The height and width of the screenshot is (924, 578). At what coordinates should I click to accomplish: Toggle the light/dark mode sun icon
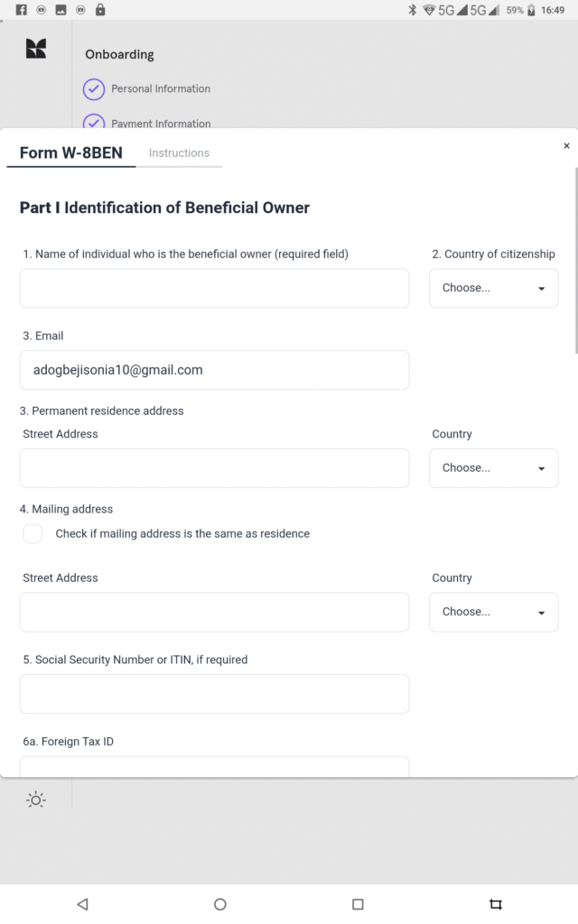coord(36,799)
